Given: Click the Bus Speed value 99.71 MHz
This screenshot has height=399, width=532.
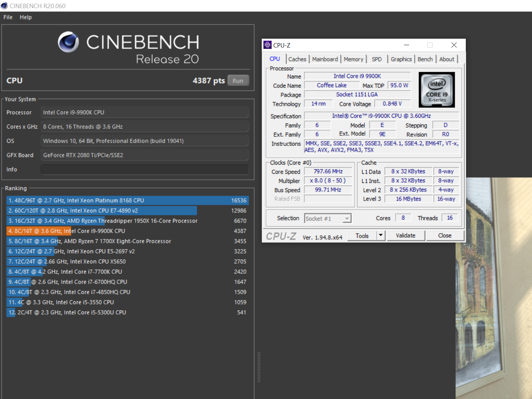Looking at the screenshot, I should [328, 190].
